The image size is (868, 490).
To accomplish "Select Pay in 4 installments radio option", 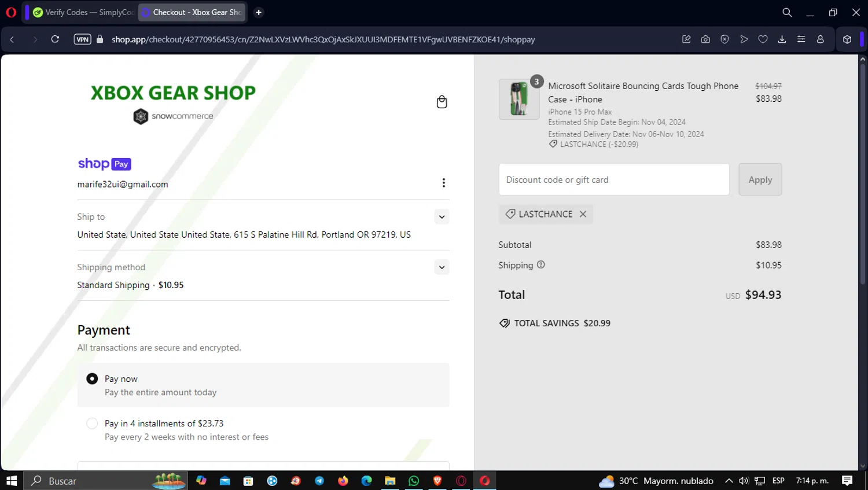I will click(x=92, y=423).
